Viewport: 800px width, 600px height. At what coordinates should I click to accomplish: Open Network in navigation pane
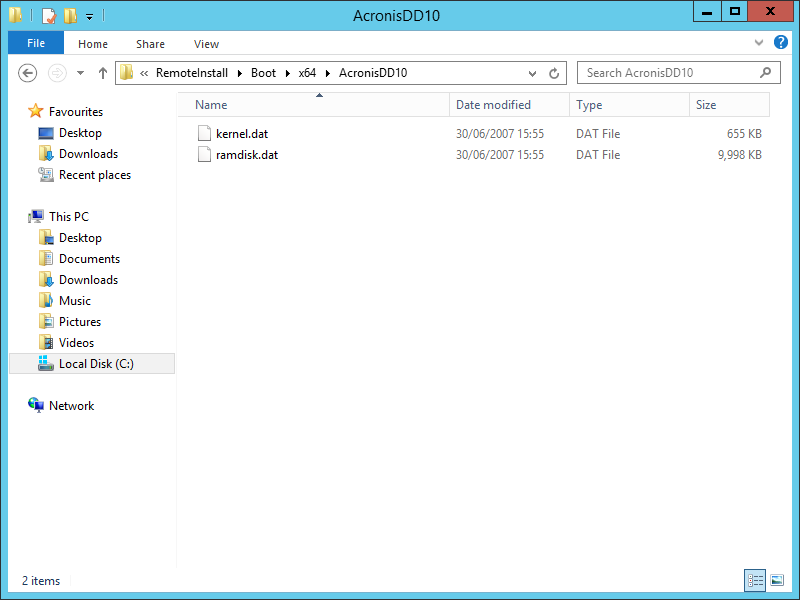point(71,406)
